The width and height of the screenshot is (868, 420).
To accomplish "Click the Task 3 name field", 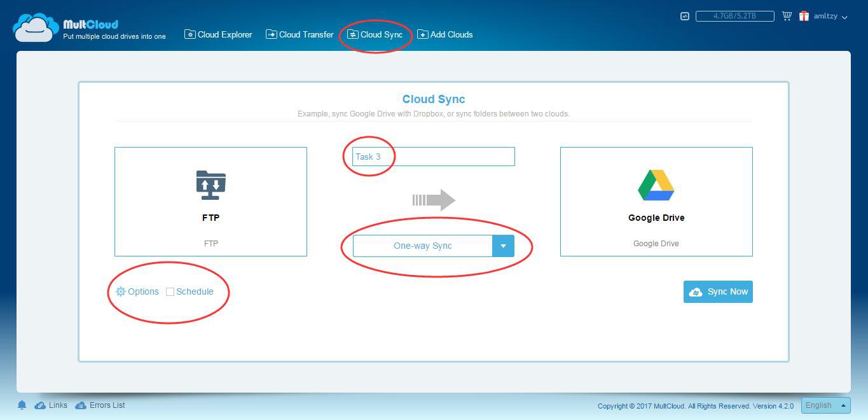I will point(434,157).
